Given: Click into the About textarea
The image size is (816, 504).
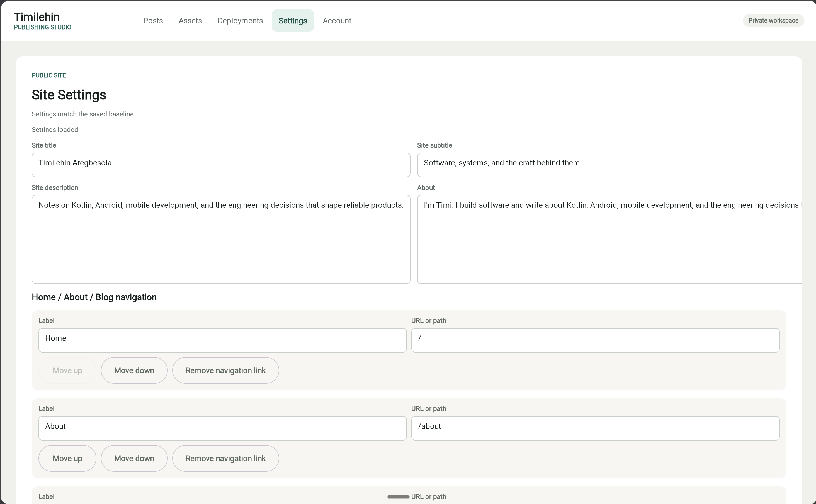Looking at the screenshot, I should (x=609, y=239).
